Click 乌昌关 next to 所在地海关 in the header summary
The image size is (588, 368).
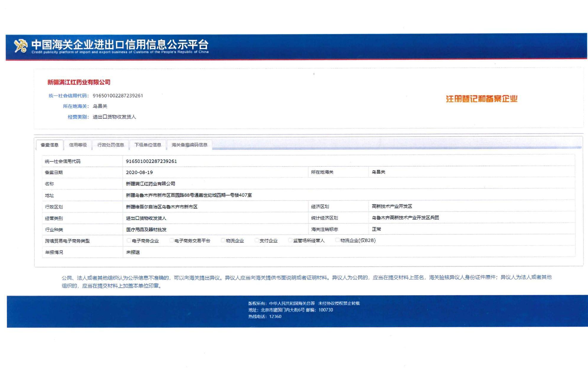[x=100, y=106]
